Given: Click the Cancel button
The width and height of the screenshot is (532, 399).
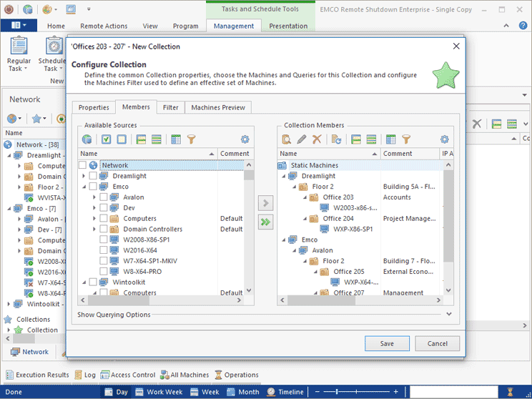Looking at the screenshot, I should (437, 343).
